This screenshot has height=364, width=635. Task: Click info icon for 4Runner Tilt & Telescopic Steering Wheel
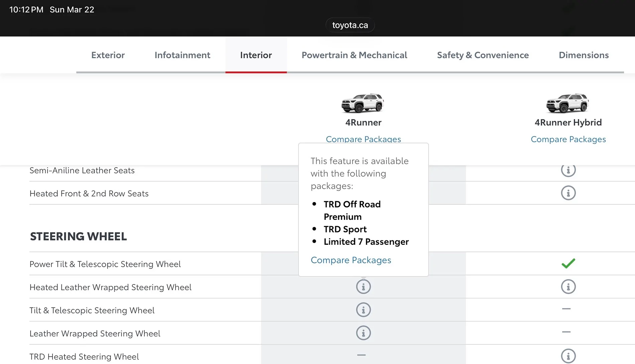point(363,310)
